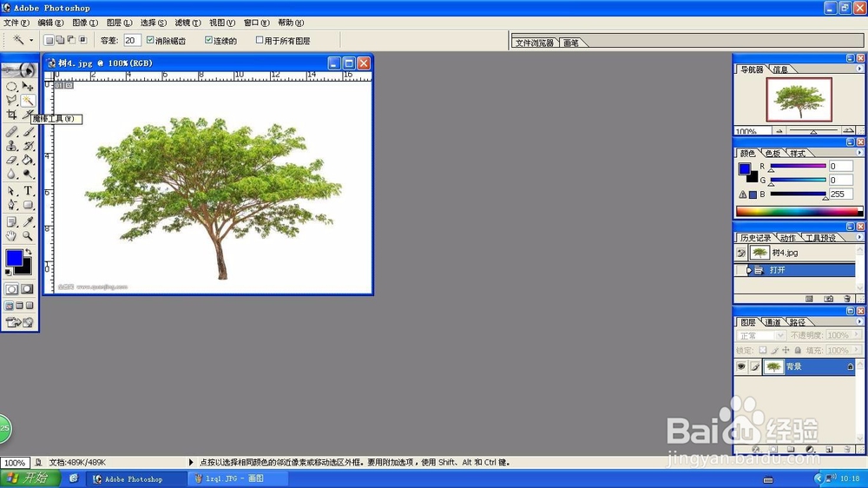Select the Blur tool
868x488 pixels.
point(11,174)
